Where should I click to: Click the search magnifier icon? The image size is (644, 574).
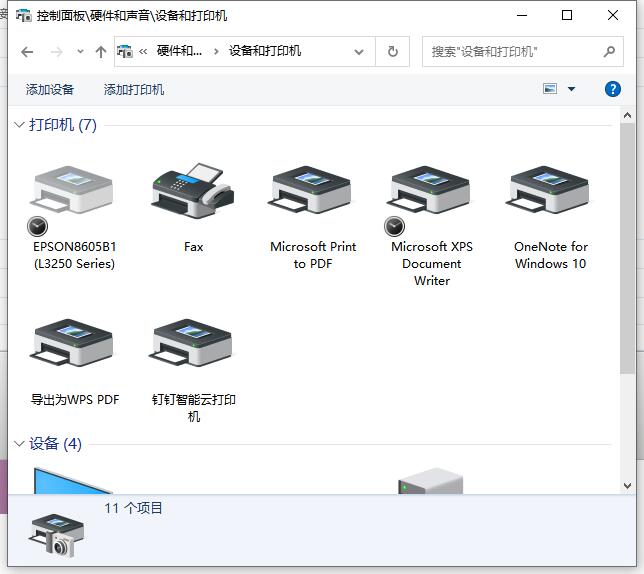[609, 52]
